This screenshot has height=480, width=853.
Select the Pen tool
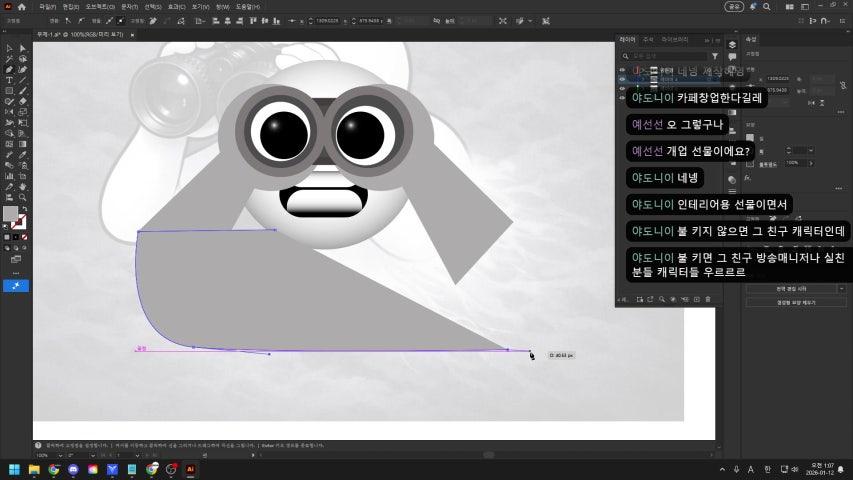tap(9, 69)
